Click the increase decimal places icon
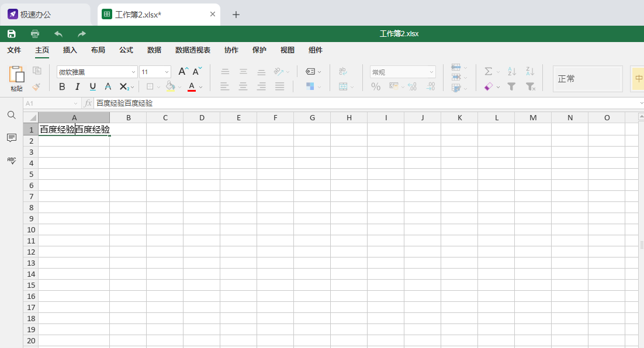Image resolution: width=644 pixels, height=348 pixels. point(431,86)
